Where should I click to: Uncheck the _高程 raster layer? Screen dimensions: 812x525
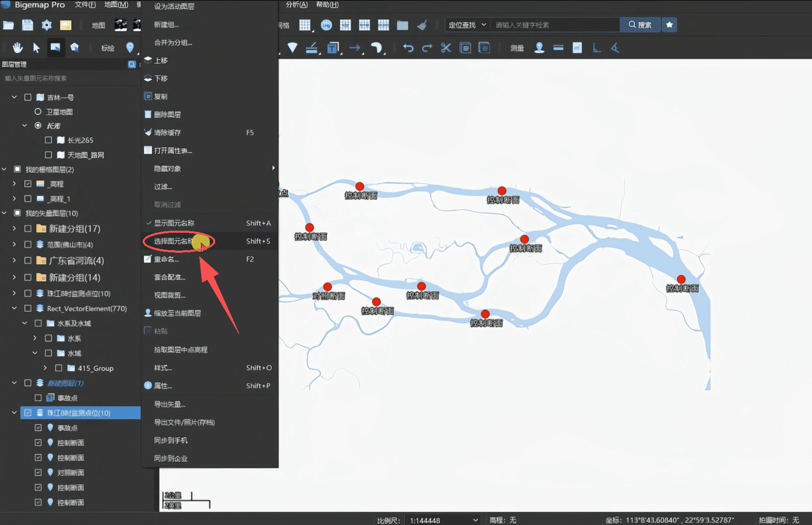tap(28, 184)
